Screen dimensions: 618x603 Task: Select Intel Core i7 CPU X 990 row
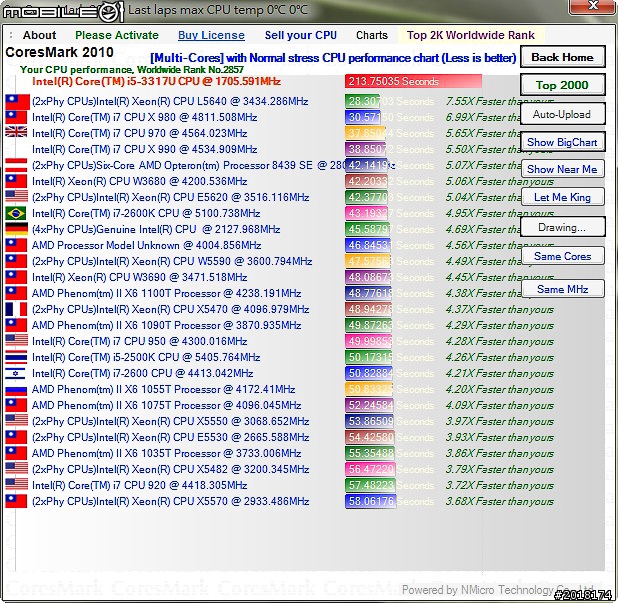click(144, 149)
